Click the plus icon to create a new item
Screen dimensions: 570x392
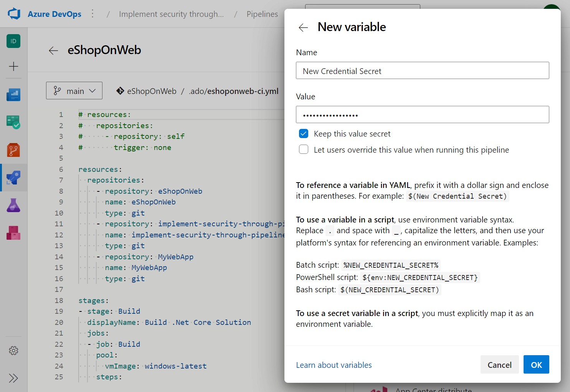point(13,66)
